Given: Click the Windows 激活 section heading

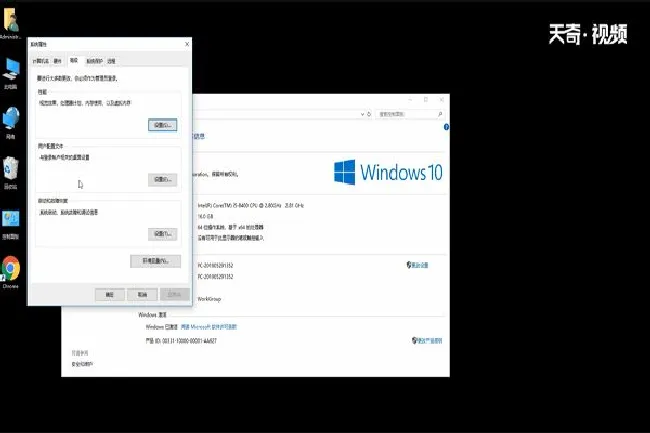Looking at the screenshot, I should click(152, 315).
